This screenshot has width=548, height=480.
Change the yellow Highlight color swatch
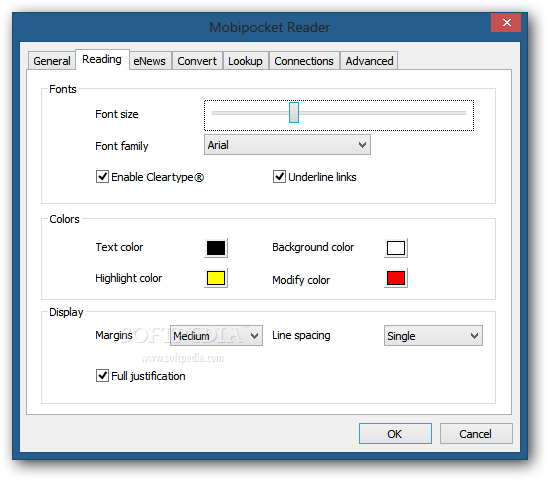pyautogui.click(x=216, y=278)
